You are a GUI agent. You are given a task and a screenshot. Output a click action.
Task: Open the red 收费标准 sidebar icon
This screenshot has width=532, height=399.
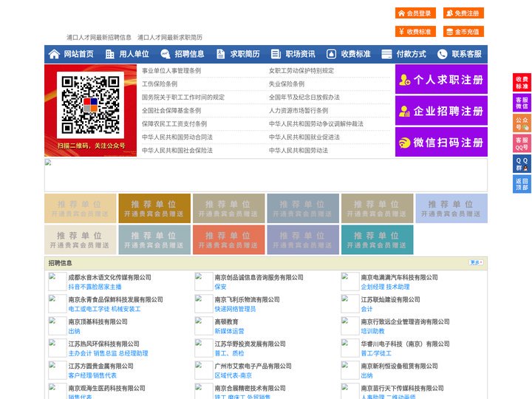click(x=522, y=83)
